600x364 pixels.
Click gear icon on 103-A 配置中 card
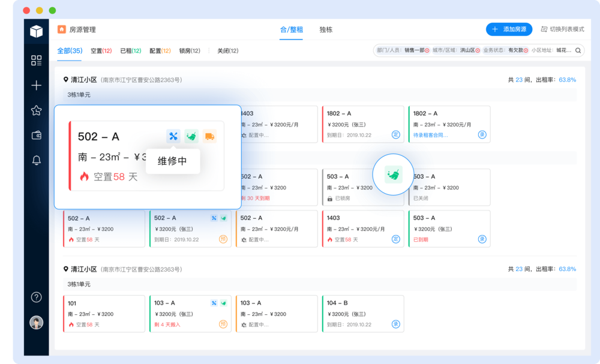[244, 324]
